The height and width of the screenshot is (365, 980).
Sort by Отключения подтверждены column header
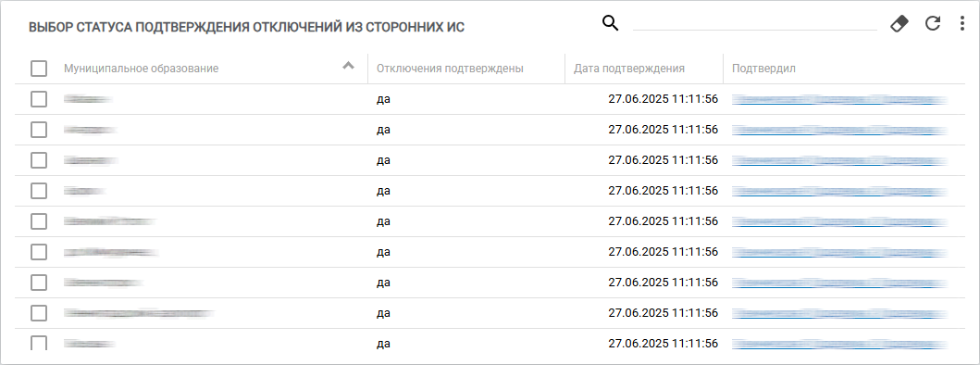(450, 69)
